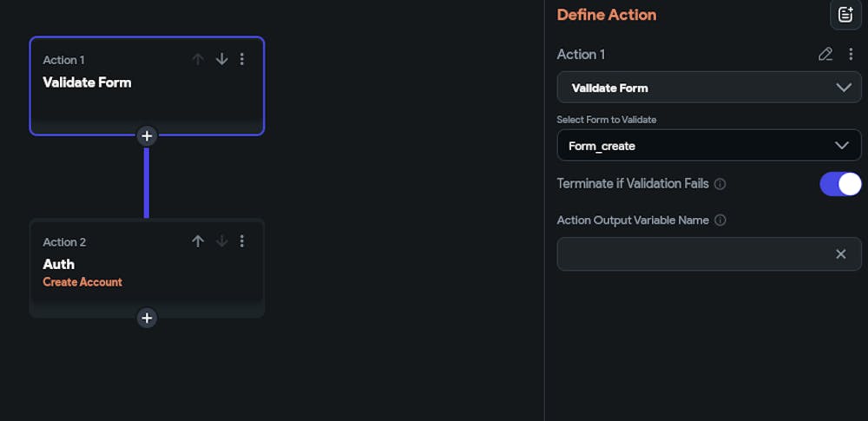
Task: Click the dimmed down arrow on Action 2
Action: tap(222, 241)
